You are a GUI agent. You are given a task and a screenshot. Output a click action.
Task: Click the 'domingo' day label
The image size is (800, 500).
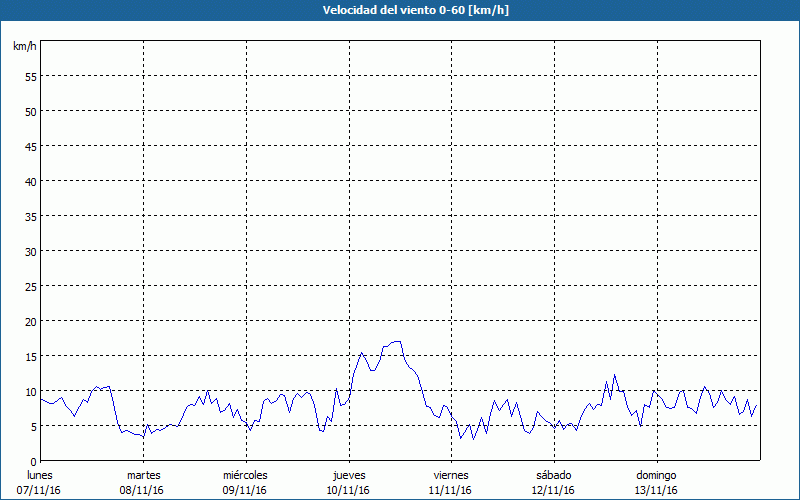tap(656, 474)
